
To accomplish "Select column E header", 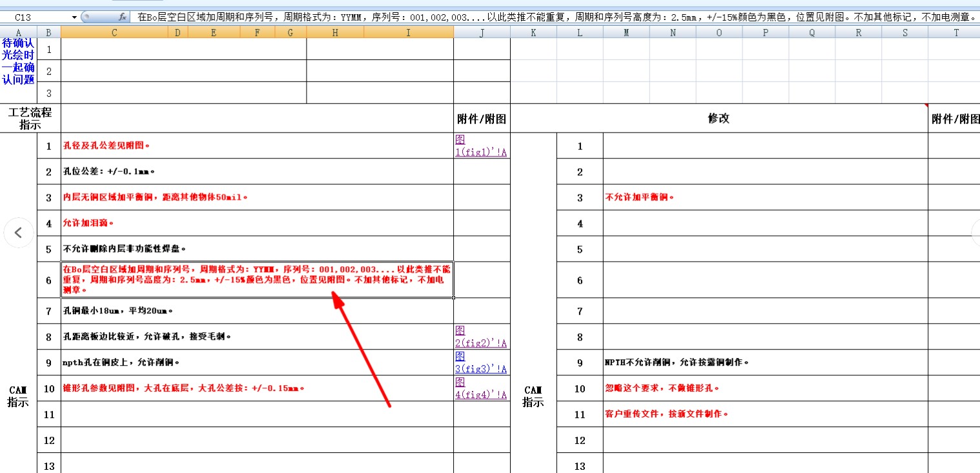I will click(214, 32).
